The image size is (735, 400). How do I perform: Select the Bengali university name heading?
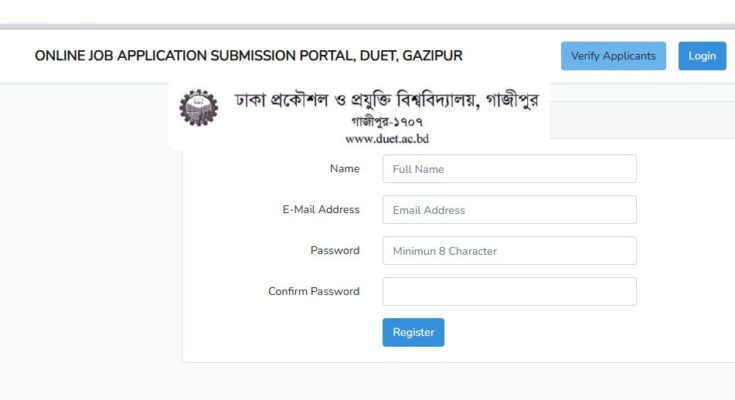(387, 100)
